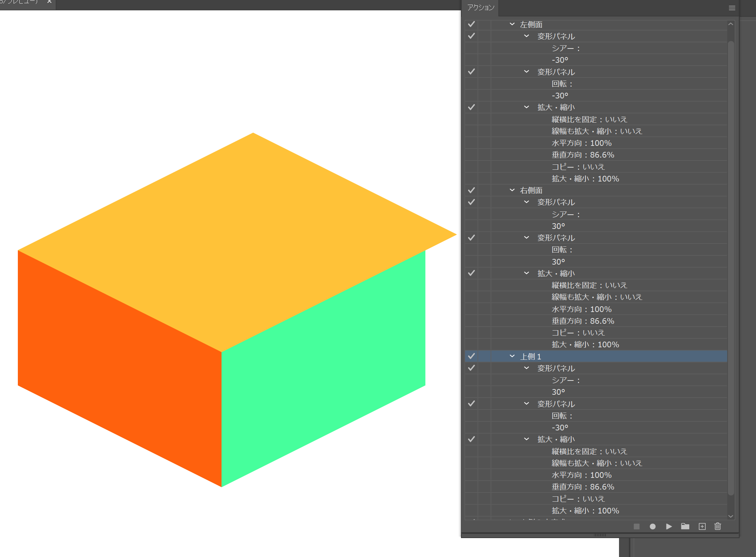Select the アクション panel tab

click(x=481, y=7)
